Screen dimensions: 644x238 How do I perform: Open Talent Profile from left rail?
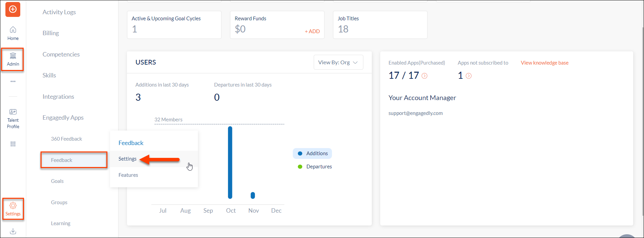[13, 118]
